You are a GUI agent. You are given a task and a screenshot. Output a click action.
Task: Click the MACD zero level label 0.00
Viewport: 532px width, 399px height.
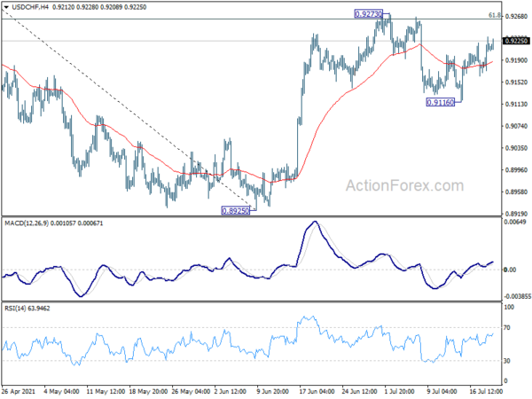pos(511,270)
